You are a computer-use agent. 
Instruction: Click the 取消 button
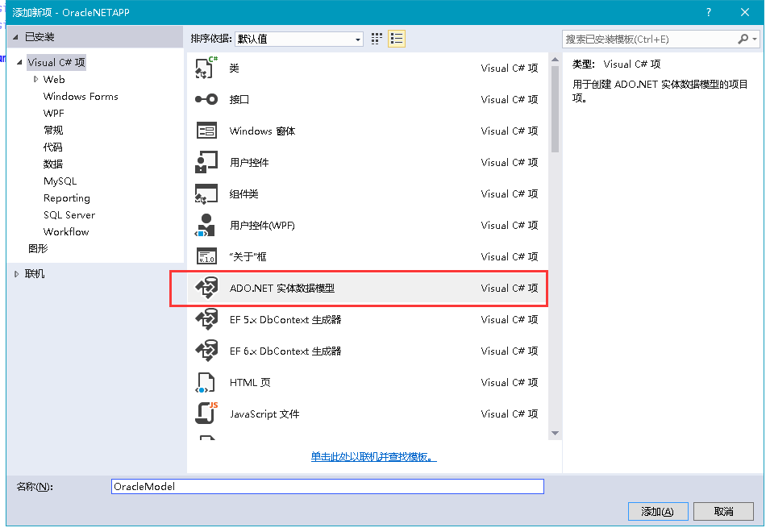(723, 511)
